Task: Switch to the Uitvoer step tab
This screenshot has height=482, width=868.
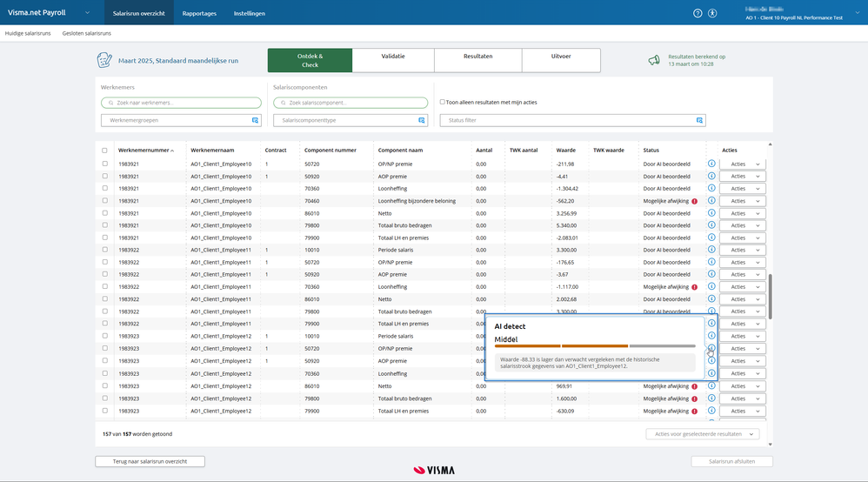Action: coord(561,60)
